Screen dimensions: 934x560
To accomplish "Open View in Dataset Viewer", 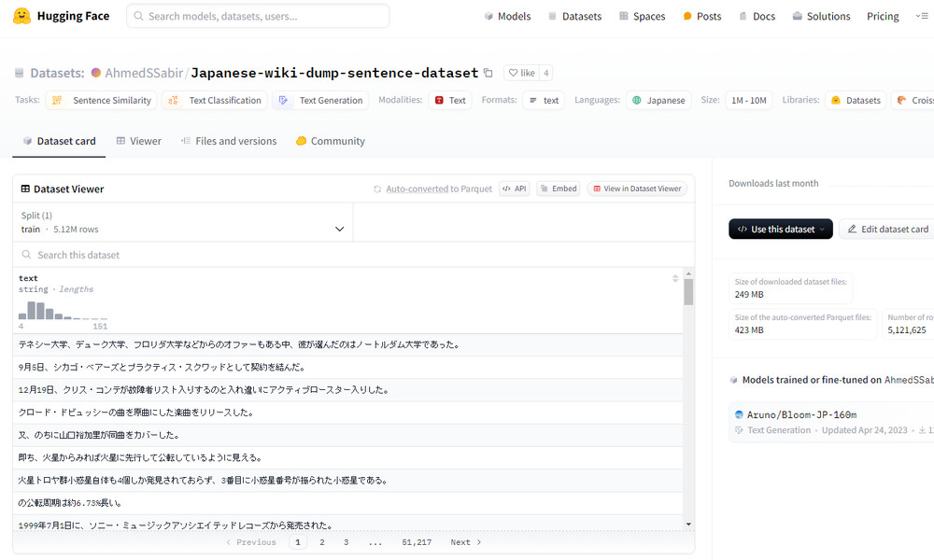I will 637,189.
